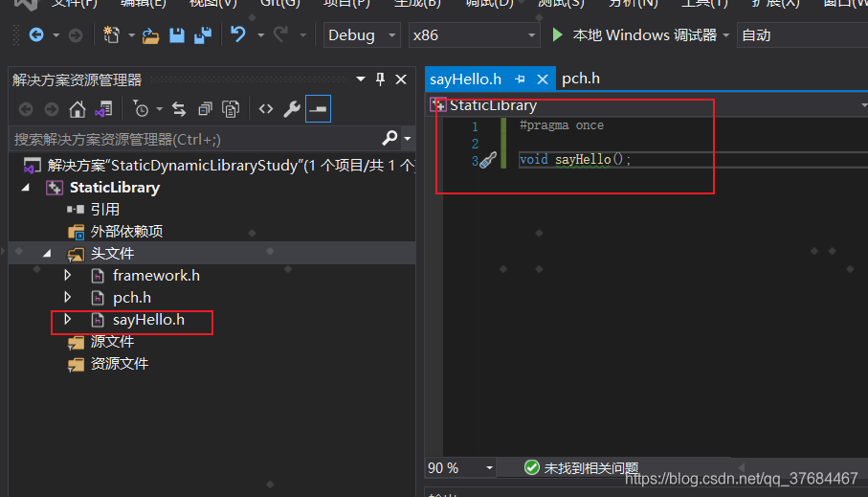Close the sayHello.h editor tab
The width and height of the screenshot is (868, 497).
click(x=543, y=79)
